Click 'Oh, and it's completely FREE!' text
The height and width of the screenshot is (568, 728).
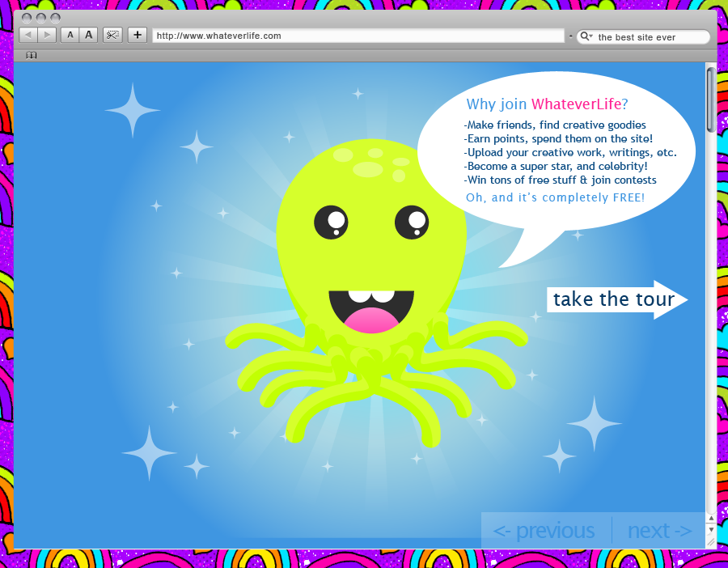point(555,197)
